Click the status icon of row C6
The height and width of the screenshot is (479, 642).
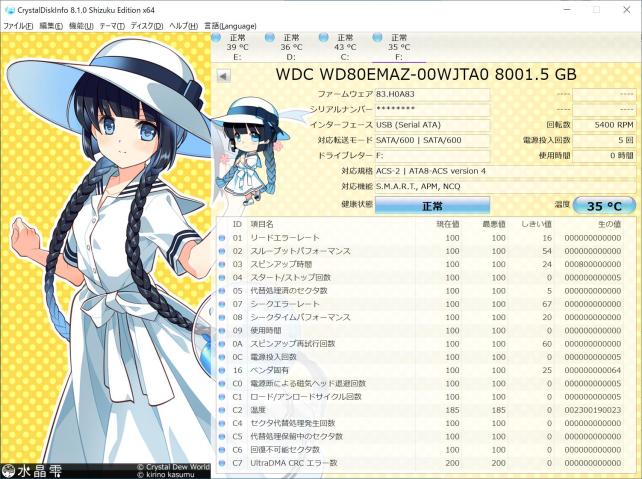[x=222, y=450]
